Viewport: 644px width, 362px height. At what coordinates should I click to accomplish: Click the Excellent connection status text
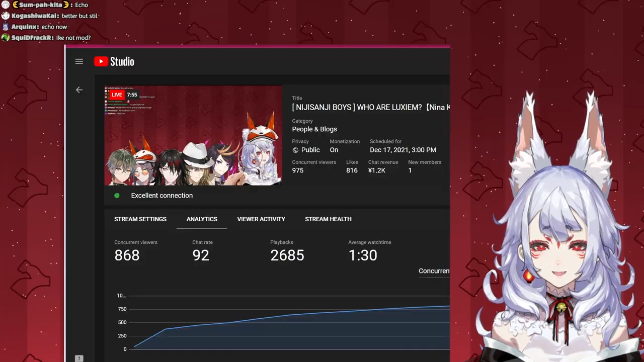[162, 196]
